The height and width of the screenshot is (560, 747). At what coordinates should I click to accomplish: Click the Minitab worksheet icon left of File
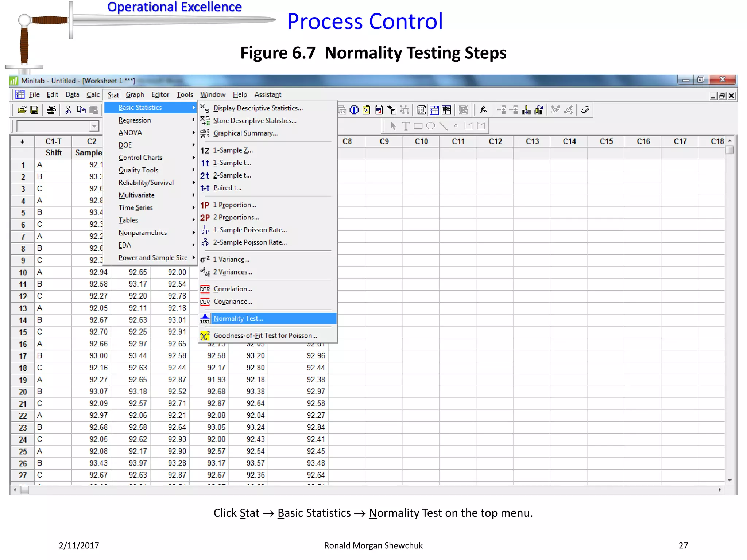[20, 94]
